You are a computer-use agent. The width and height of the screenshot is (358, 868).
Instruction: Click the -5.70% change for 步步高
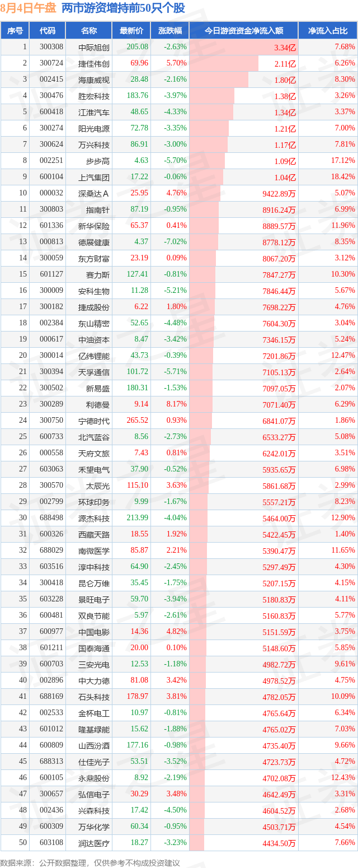click(x=175, y=161)
